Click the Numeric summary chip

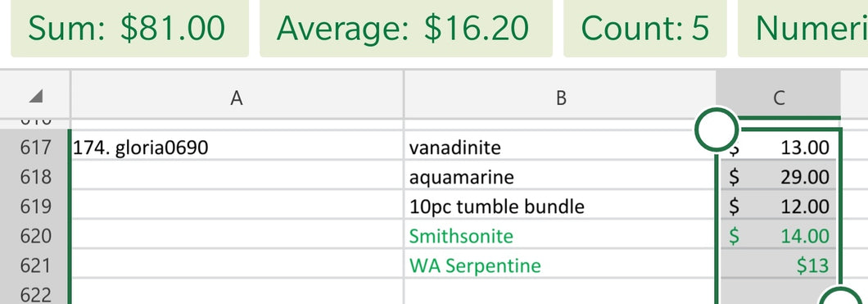tap(803, 28)
